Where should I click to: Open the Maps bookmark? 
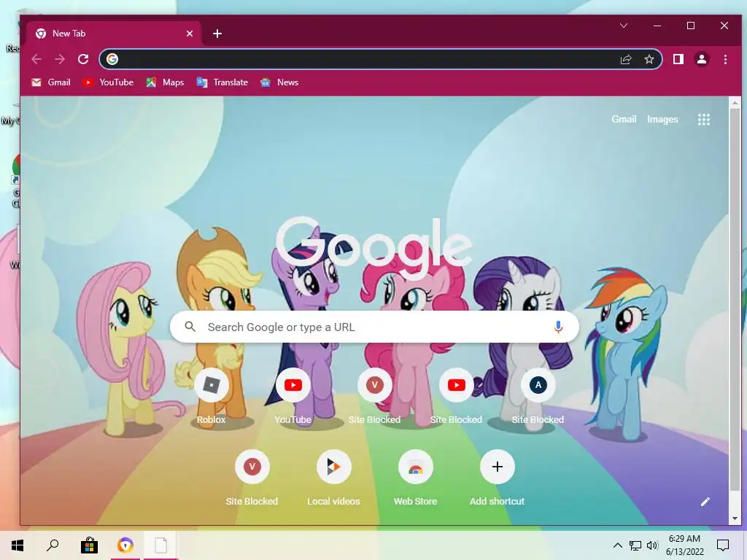pyautogui.click(x=165, y=82)
